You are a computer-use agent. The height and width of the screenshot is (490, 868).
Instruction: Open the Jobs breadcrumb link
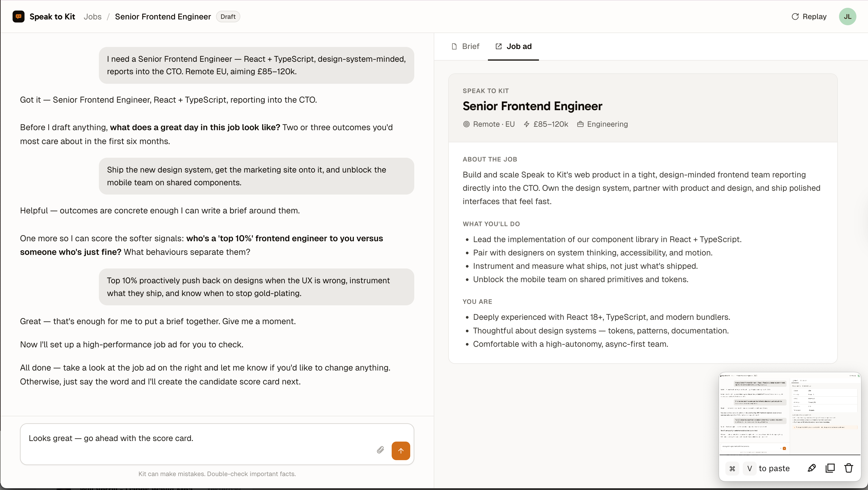coord(92,17)
